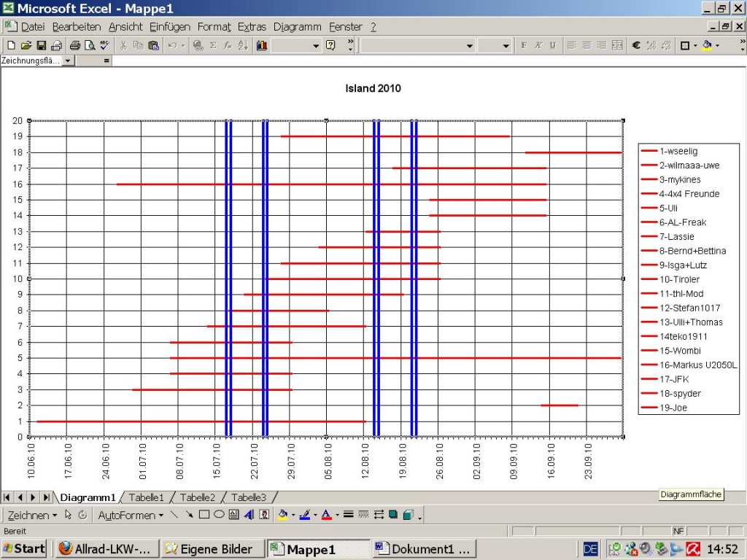Viewport: 747px width, 560px height.
Task: Expand the Undo history dropdown arrow
Action: [x=183, y=46]
